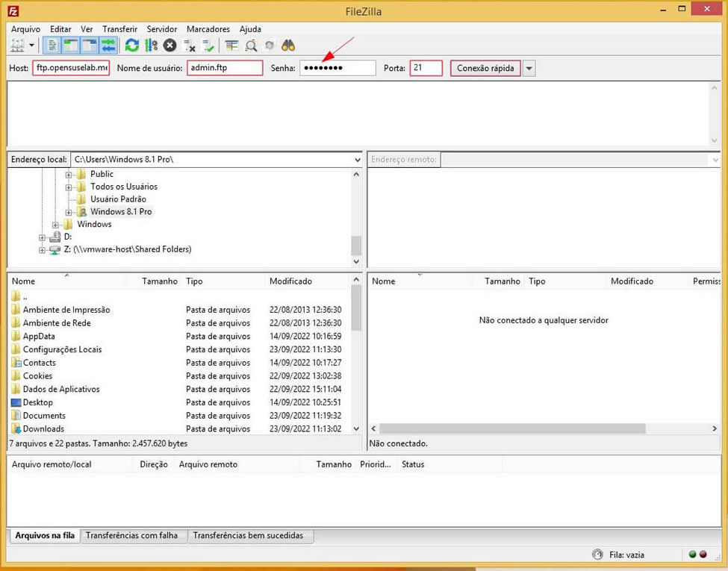Click the Modificado column header in local list
The image size is (728, 571).
tap(290, 281)
